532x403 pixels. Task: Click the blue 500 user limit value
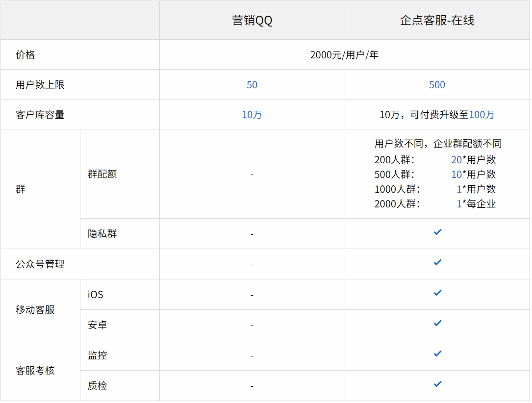pyautogui.click(x=437, y=85)
